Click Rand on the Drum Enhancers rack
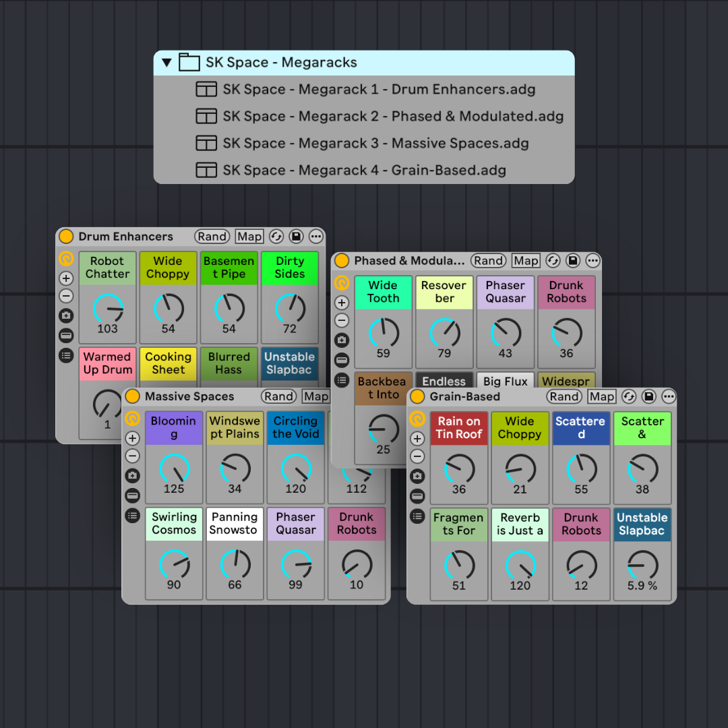 pyautogui.click(x=212, y=237)
